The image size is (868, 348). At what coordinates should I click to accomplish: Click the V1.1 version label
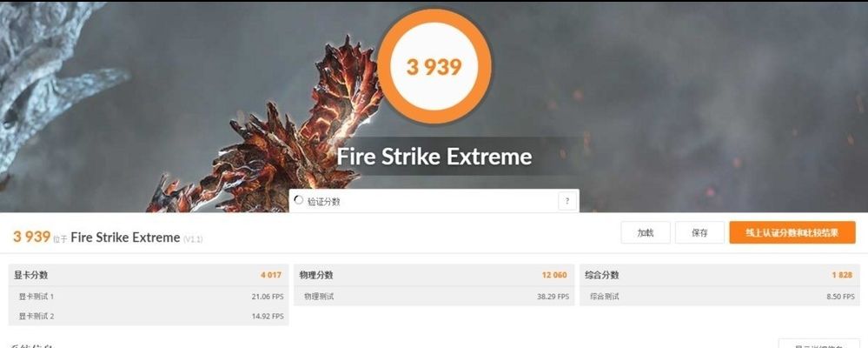(x=193, y=239)
